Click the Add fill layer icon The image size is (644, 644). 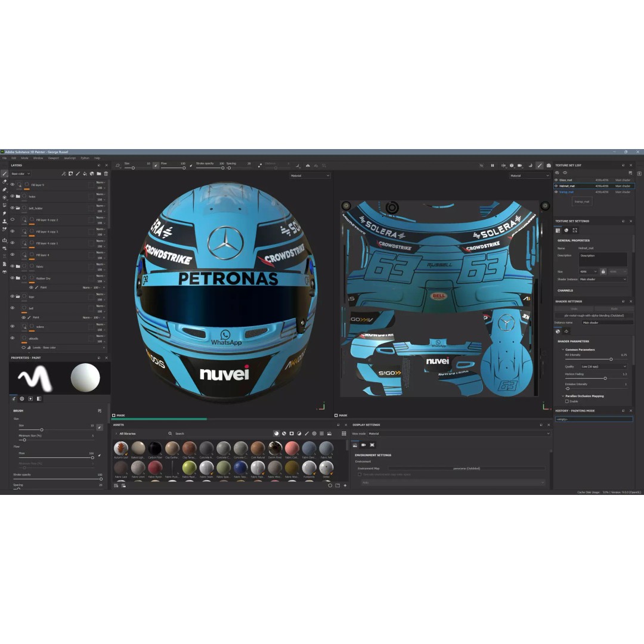[85, 174]
